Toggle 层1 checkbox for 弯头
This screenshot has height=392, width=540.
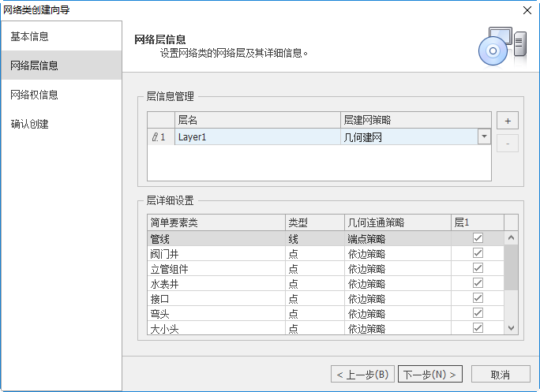[478, 313]
